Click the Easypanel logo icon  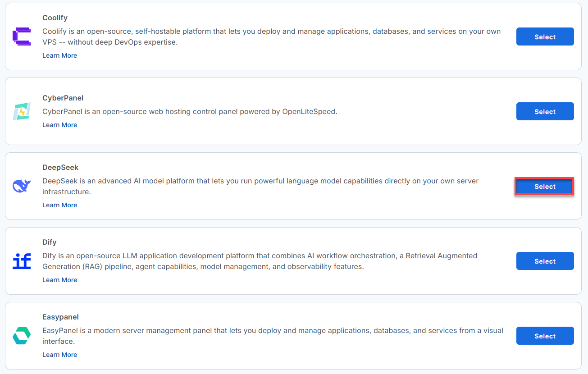tap(22, 336)
